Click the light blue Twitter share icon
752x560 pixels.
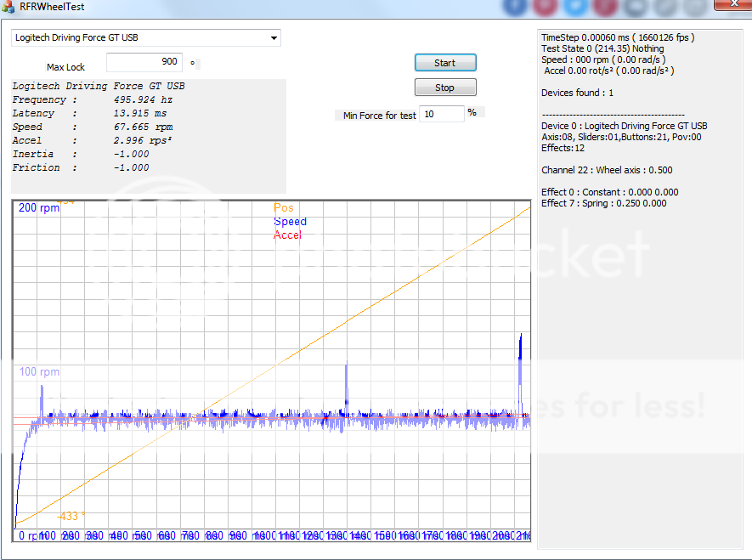click(x=576, y=6)
